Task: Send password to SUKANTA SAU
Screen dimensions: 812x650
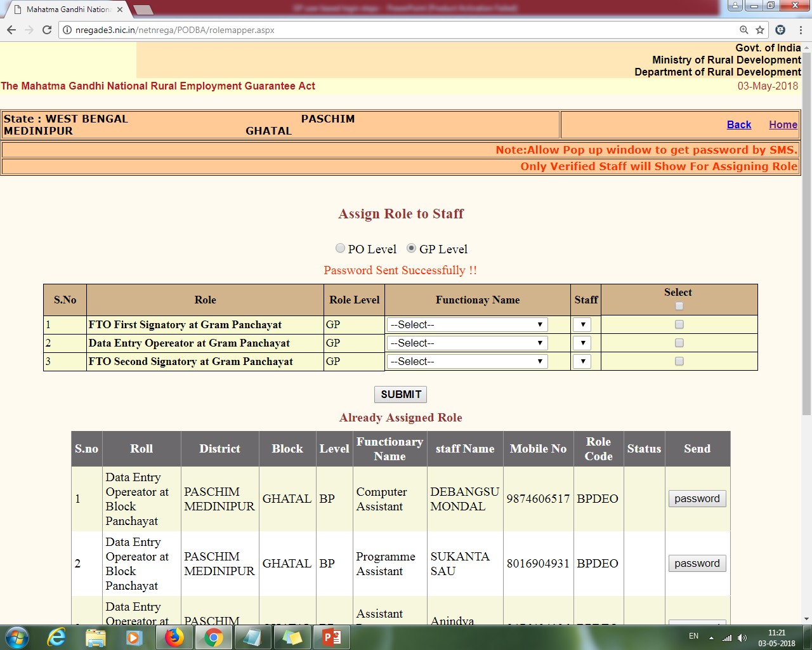Action: pyautogui.click(x=697, y=564)
